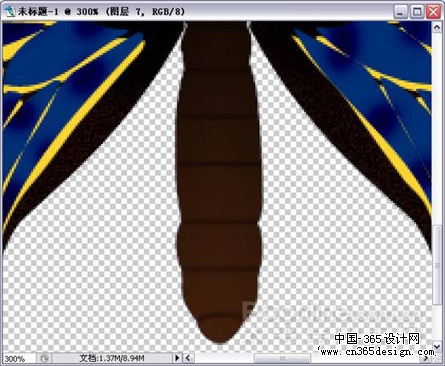Click the vertical scrollbar up arrow
This screenshot has width=445, height=366.
(437, 27)
